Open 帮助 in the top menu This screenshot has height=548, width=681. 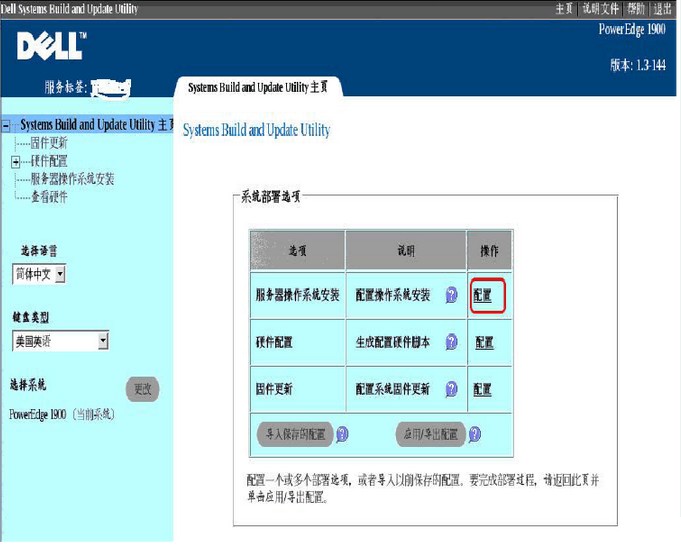[636, 8]
